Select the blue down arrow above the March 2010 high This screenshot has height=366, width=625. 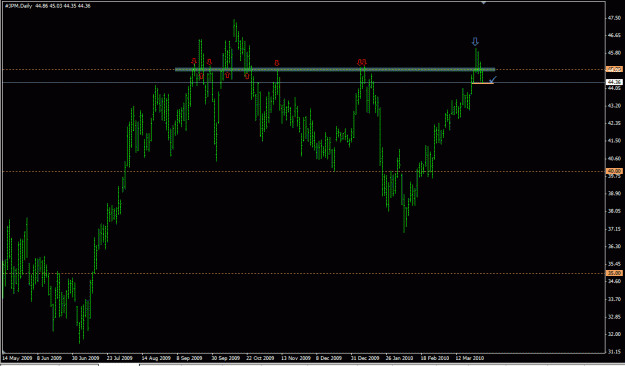475,41
